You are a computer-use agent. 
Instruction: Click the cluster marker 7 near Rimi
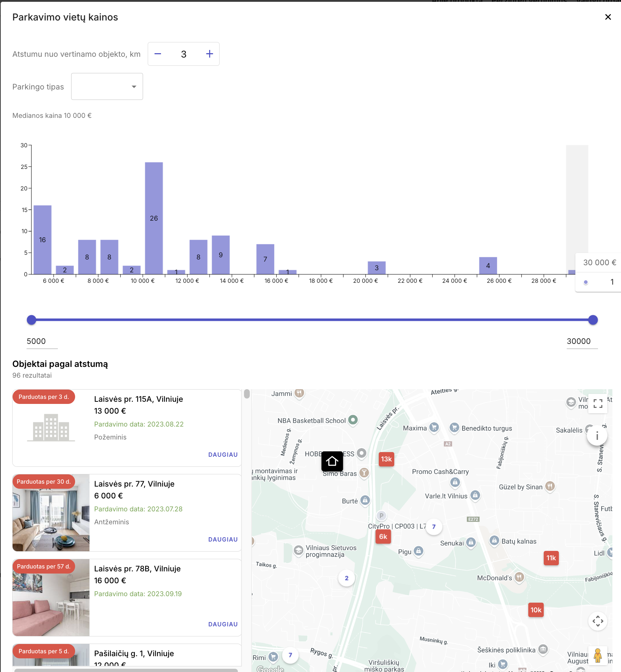click(x=290, y=655)
